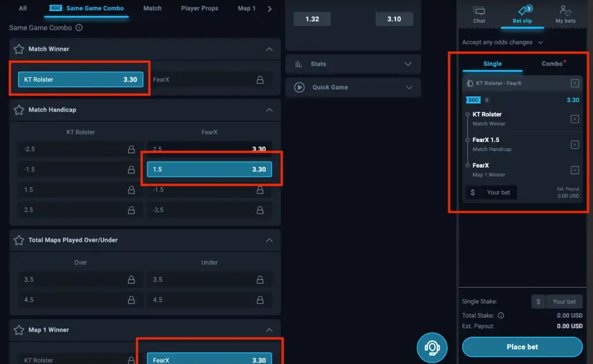Collapse the Match Winner section
Viewport: 593px width, 364px height.
[269, 49]
